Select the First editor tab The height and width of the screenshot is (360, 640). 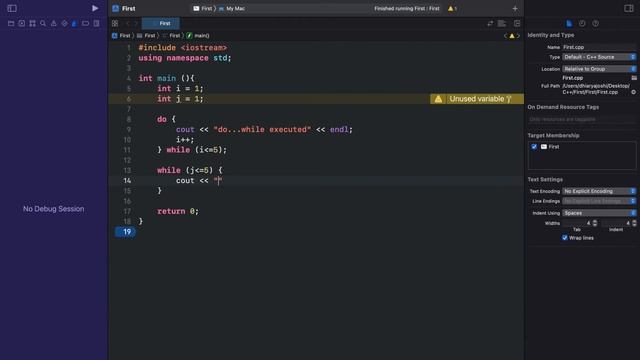pos(161,24)
